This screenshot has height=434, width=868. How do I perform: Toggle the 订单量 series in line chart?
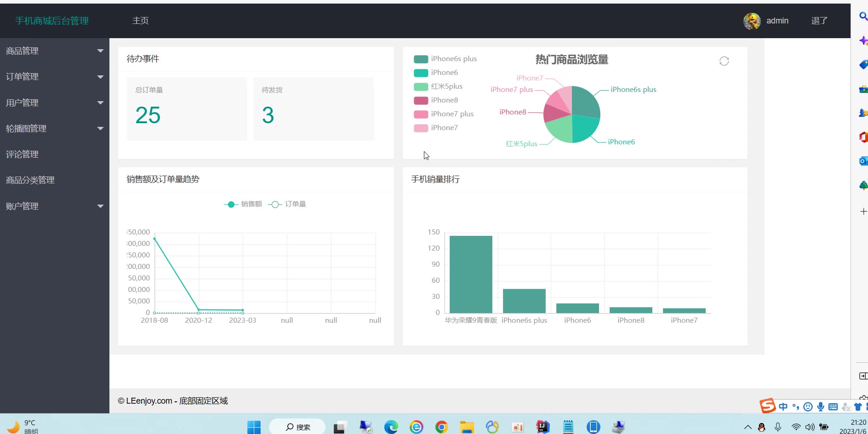[x=287, y=204]
